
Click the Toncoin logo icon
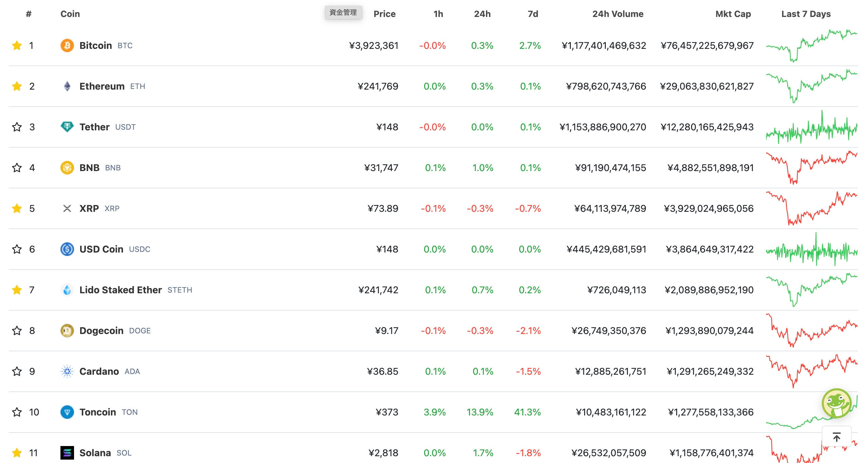pos(67,412)
